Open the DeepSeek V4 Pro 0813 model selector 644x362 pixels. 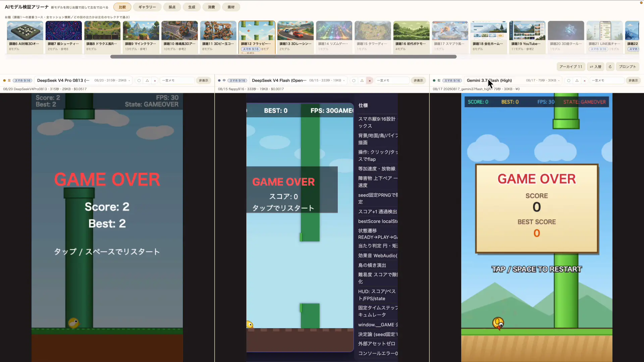coord(84,80)
